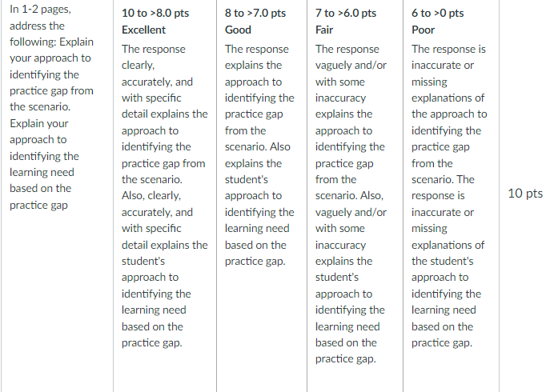Click the '7 to >6.0 pts' range label
The height and width of the screenshot is (392, 550).
[x=346, y=14]
